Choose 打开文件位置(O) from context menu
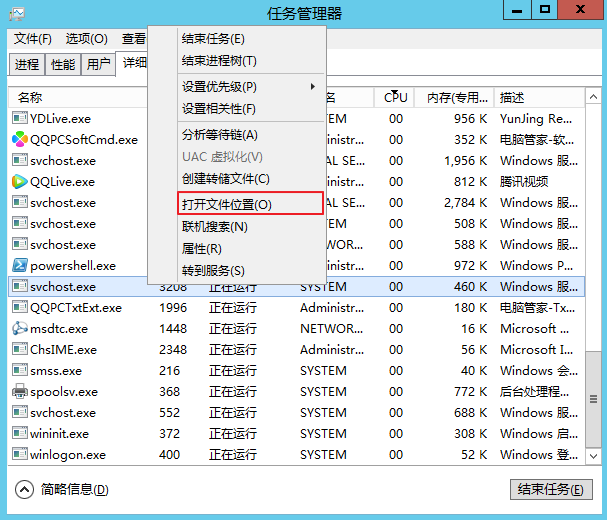The height and width of the screenshot is (520, 607). [226, 204]
